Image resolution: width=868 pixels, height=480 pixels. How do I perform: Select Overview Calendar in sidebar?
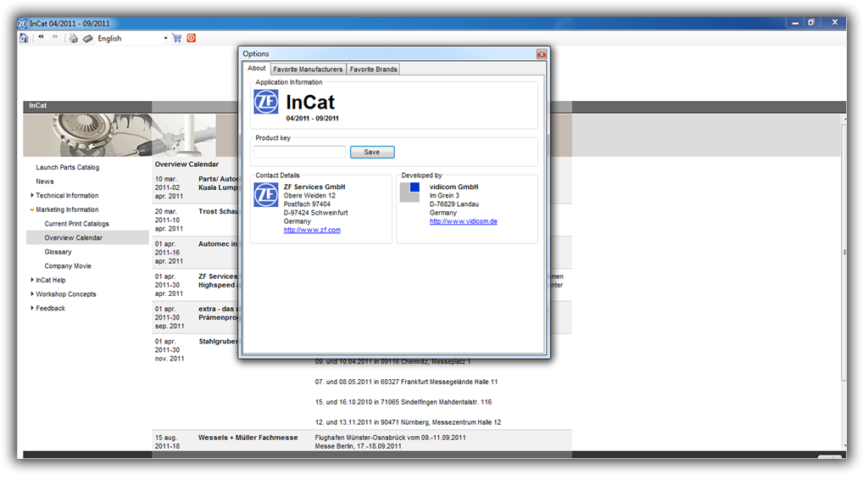tap(87, 237)
